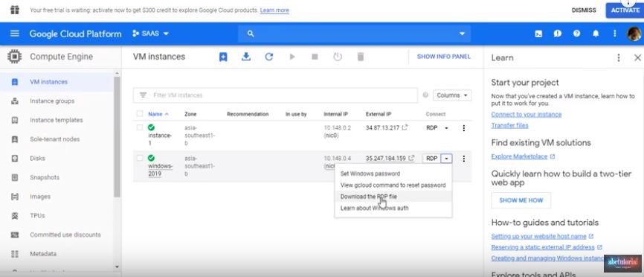The height and width of the screenshot is (277, 644).
Task: Open the hamburger navigation menu
Action: 15,34
